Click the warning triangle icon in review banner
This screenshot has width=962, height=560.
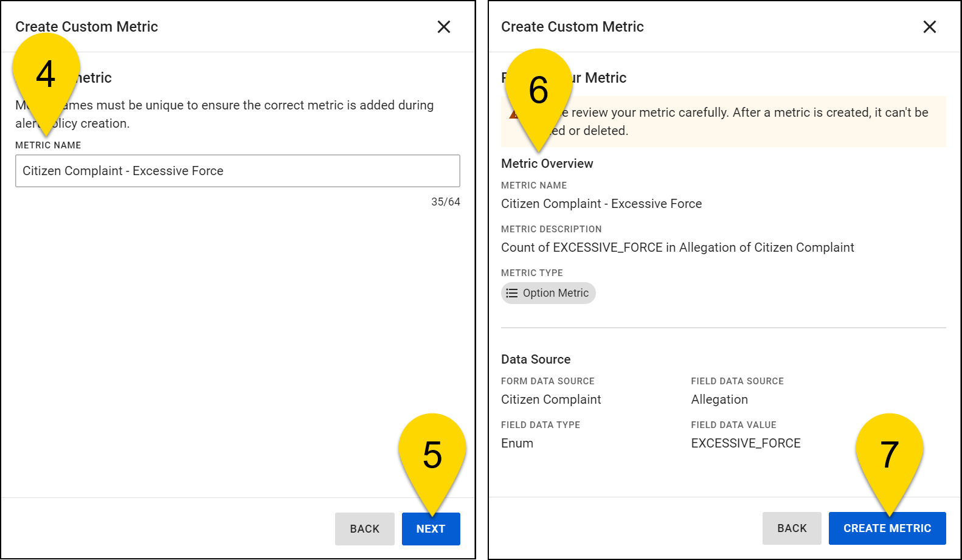coord(513,114)
